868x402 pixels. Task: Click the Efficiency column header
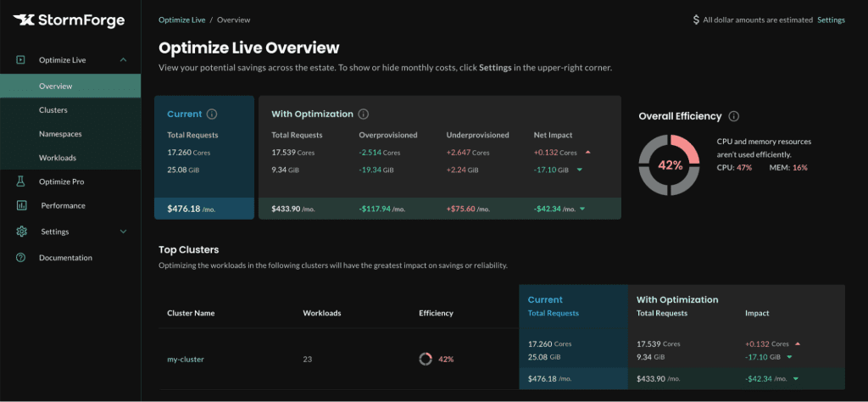click(437, 313)
